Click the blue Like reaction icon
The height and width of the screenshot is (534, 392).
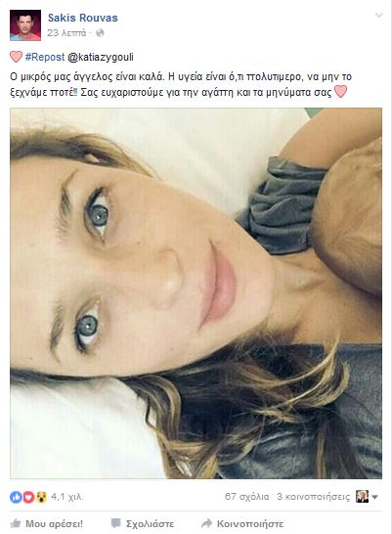tap(16, 498)
